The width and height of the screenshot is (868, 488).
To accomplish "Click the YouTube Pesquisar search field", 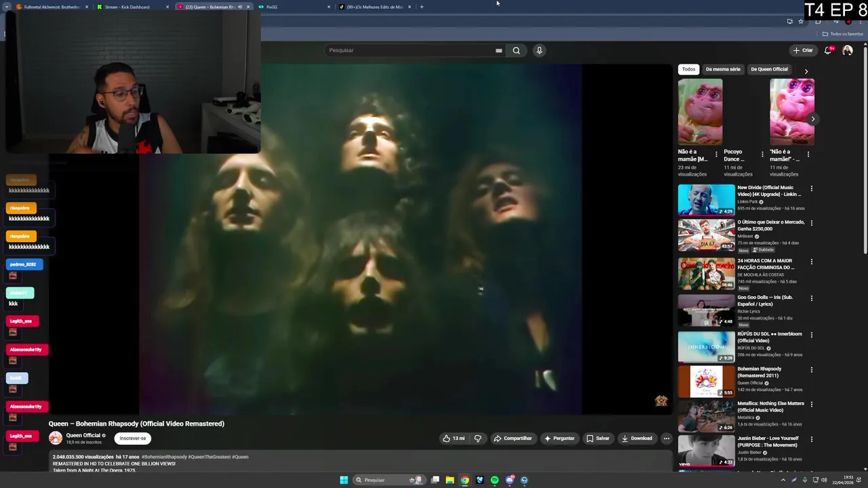I will click(414, 50).
